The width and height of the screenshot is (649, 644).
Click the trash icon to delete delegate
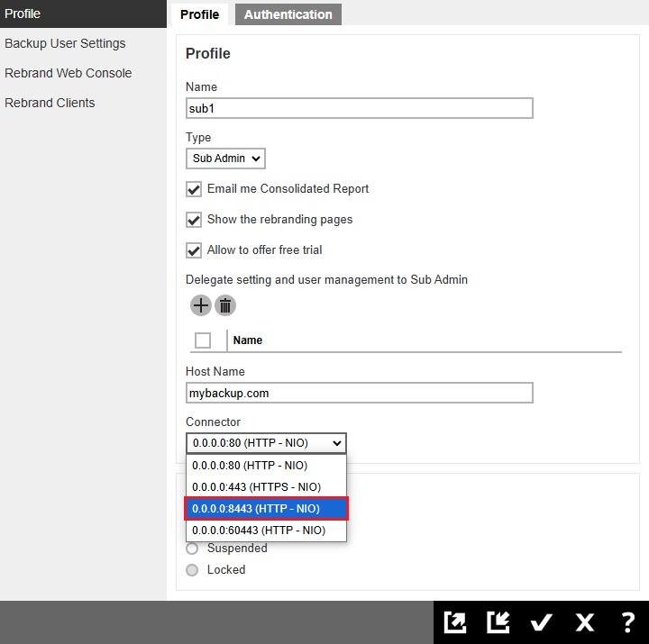tap(225, 305)
